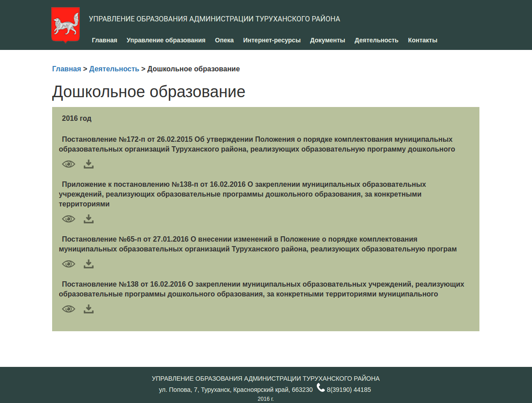
Task: Open the Главная menu item
Action: tap(105, 40)
